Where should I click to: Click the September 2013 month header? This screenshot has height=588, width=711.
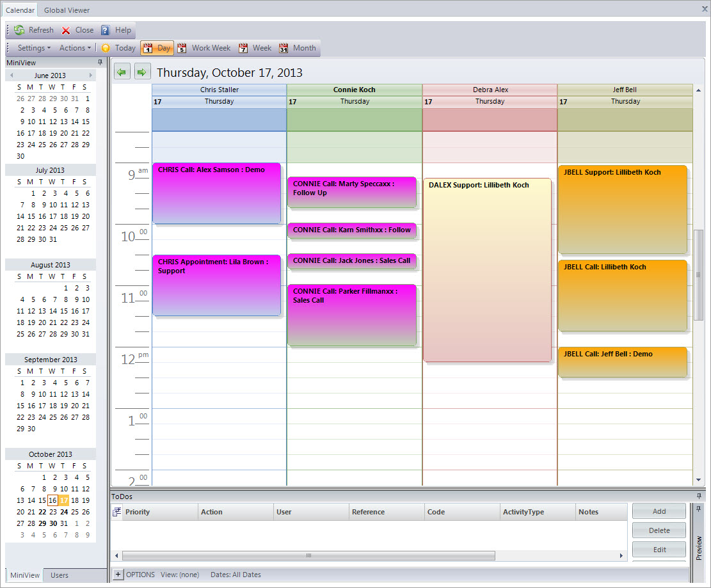click(x=51, y=360)
